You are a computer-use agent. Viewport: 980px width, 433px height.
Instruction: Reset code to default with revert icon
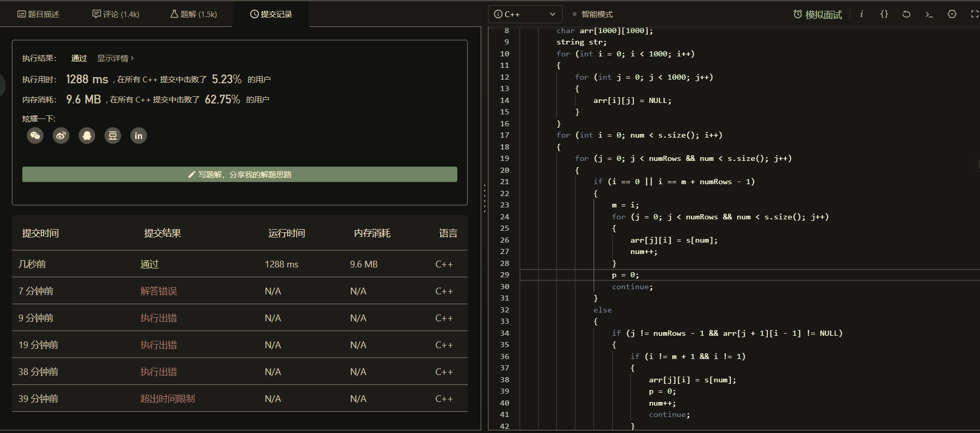point(907,14)
